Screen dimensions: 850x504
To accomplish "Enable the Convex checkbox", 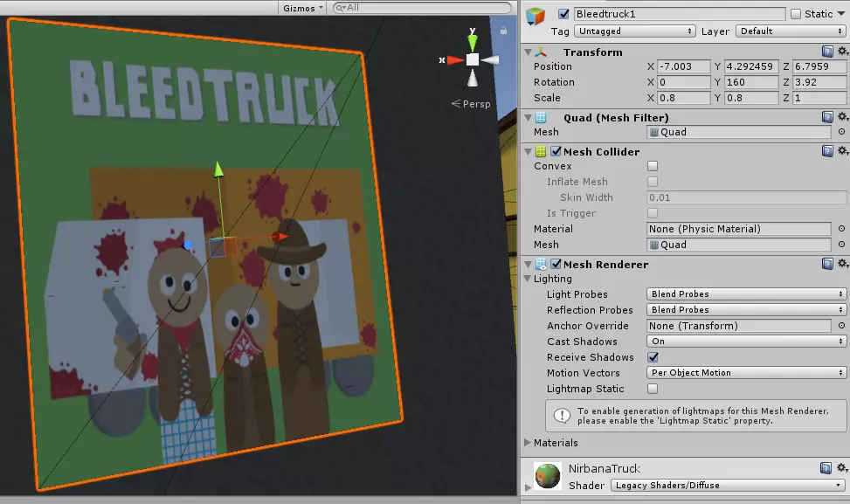I will tap(653, 166).
